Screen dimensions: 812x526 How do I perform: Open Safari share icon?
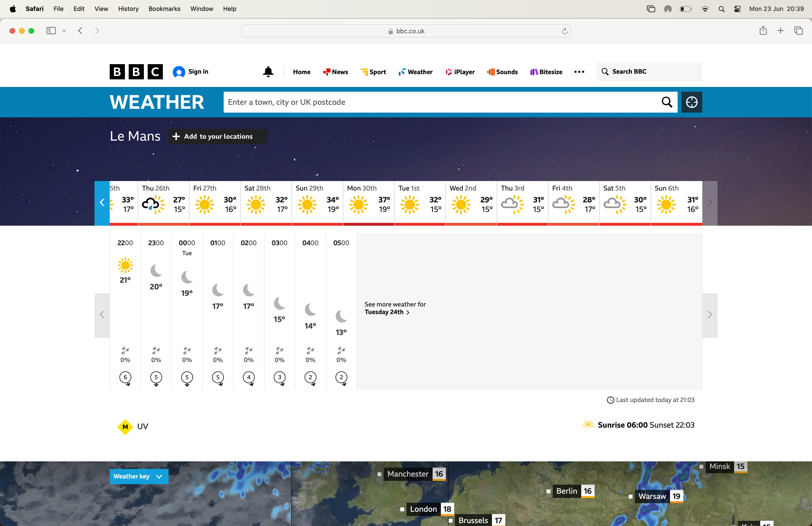coord(763,31)
